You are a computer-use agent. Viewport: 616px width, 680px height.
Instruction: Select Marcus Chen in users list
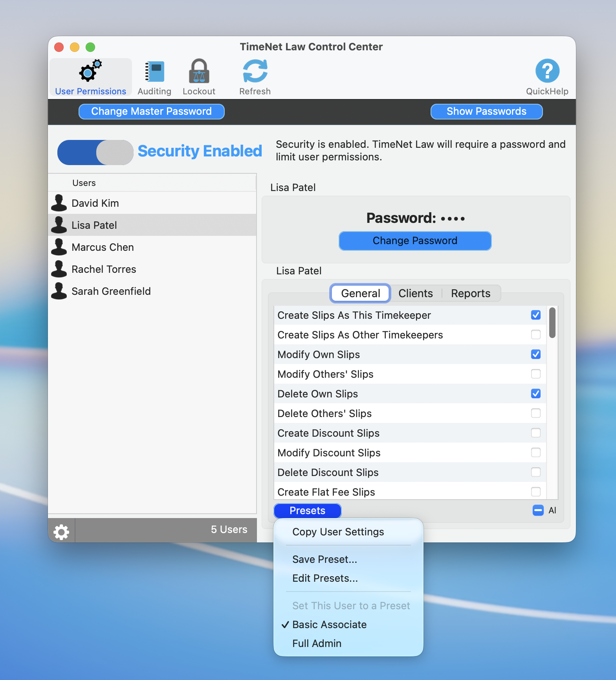tap(152, 247)
